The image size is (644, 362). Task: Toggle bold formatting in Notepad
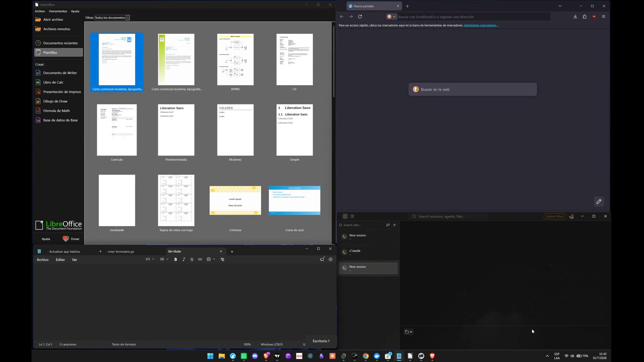click(x=175, y=259)
